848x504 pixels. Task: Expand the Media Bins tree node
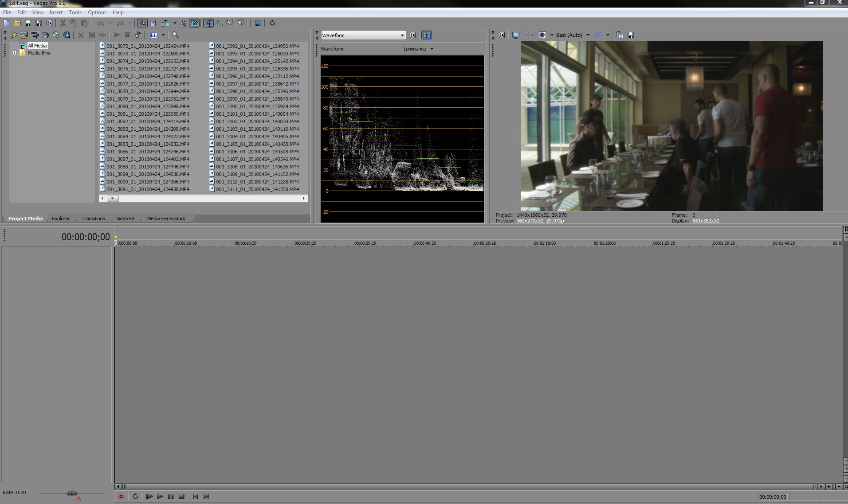tap(14, 53)
